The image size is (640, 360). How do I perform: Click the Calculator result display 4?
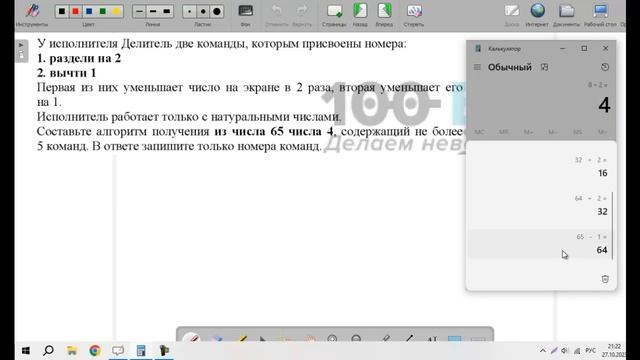pyautogui.click(x=604, y=105)
